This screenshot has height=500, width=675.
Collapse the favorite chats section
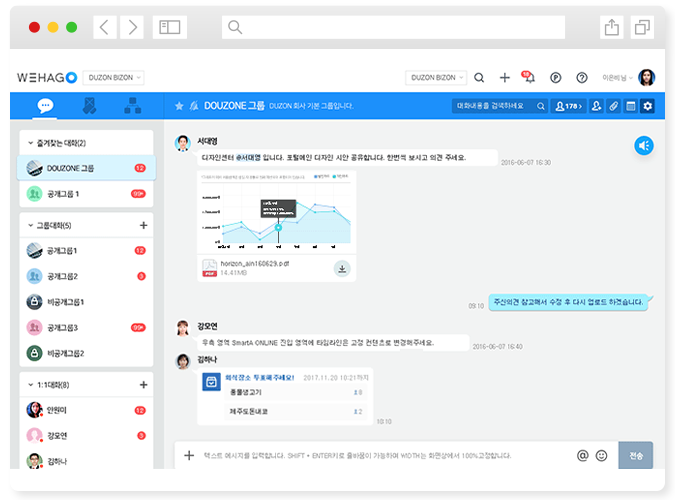(x=31, y=143)
